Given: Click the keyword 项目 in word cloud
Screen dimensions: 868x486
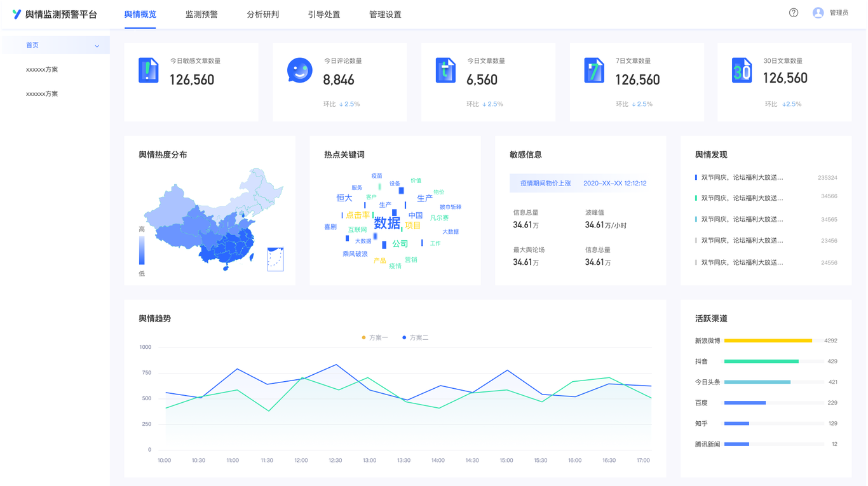Looking at the screenshot, I should click(413, 226).
